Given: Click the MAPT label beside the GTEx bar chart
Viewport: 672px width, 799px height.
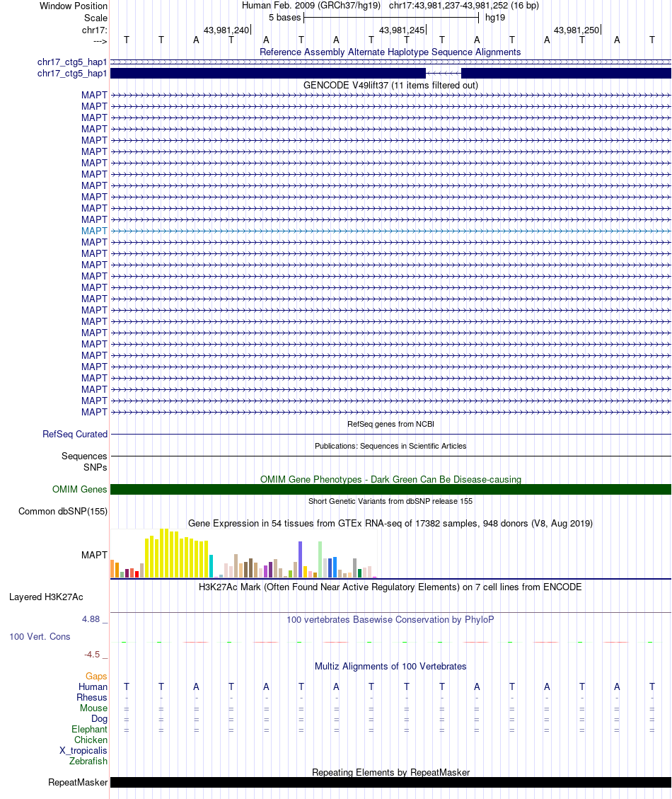Looking at the screenshot, I should coord(94,555).
